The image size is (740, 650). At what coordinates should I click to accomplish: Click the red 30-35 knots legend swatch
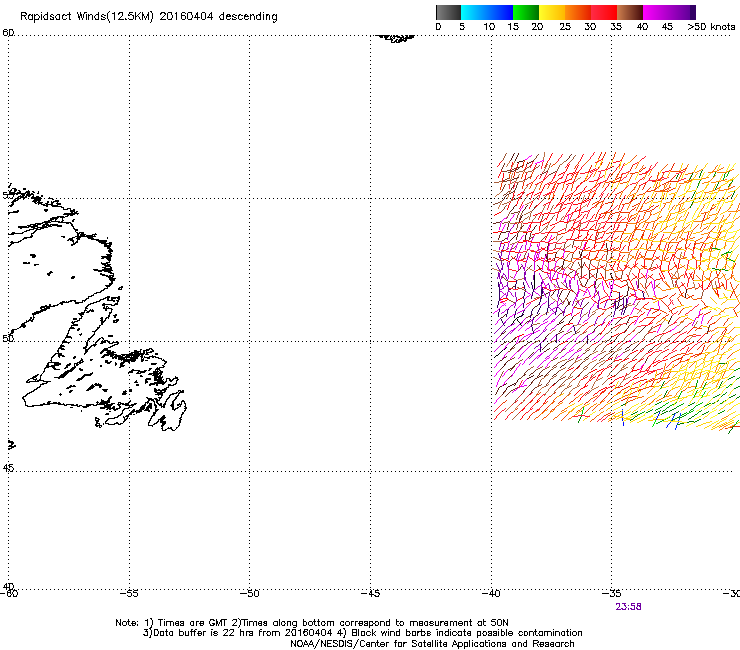604,12
